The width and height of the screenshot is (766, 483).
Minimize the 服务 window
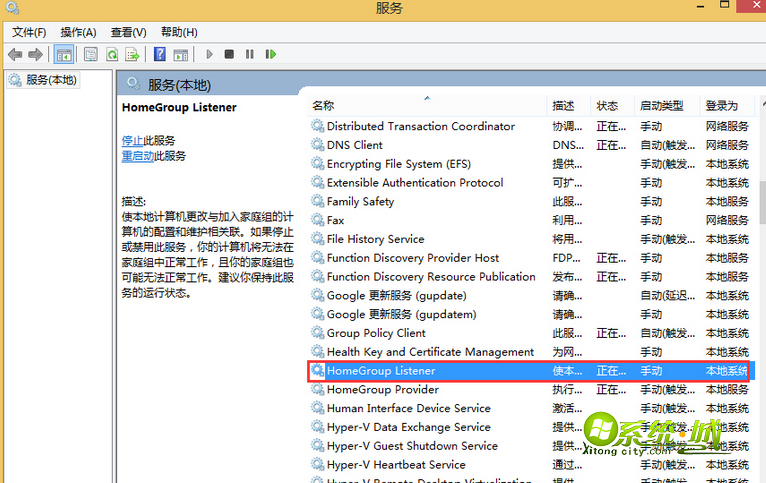pyautogui.click(x=701, y=6)
